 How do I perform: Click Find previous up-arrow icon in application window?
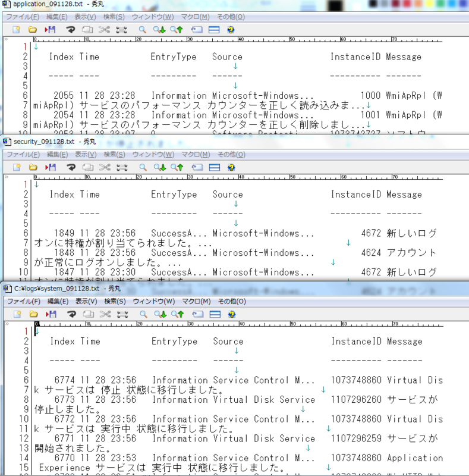pyautogui.click(x=177, y=30)
